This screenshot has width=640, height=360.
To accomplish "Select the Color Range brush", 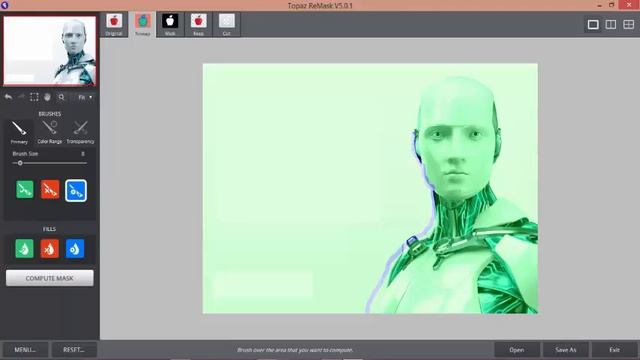I will coord(50,132).
